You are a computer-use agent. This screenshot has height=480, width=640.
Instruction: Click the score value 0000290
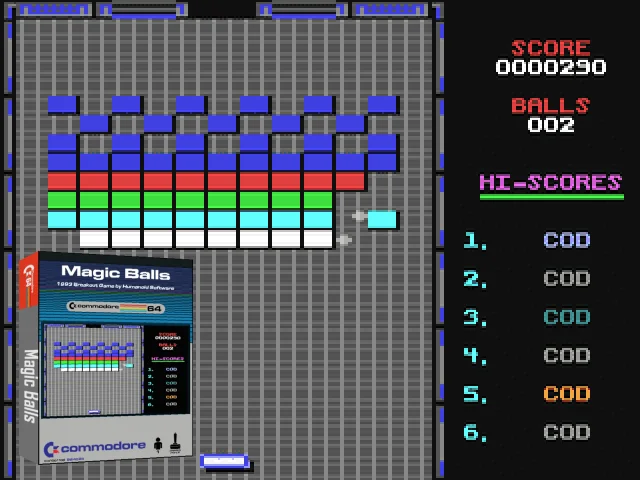(551, 67)
